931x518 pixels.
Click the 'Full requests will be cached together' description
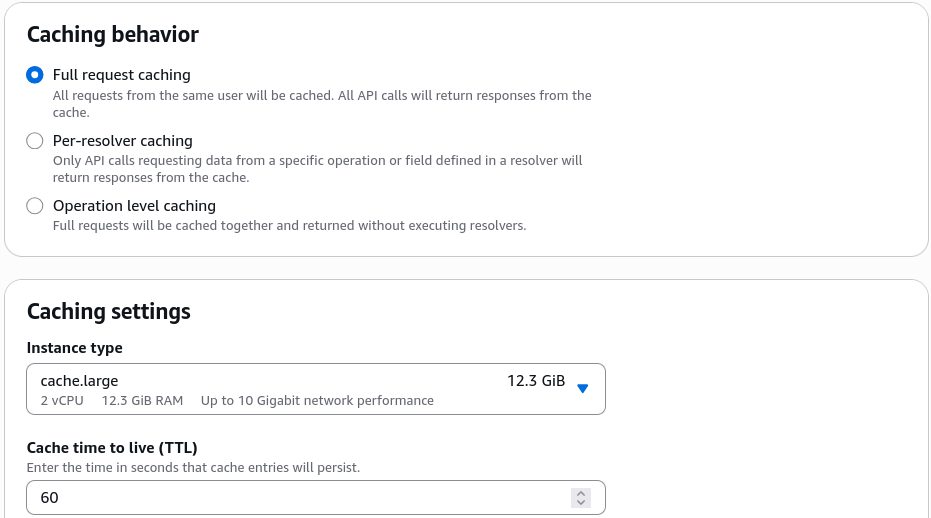289,226
